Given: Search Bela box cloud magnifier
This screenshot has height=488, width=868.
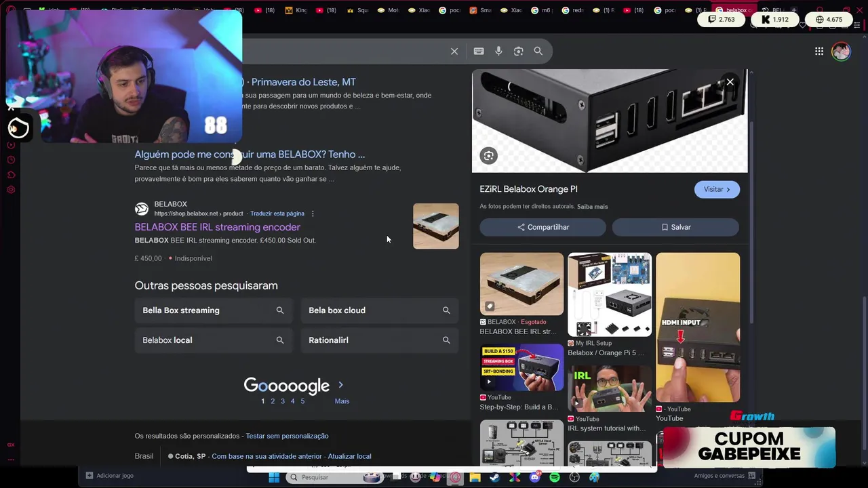Looking at the screenshot, I should 446,310.
